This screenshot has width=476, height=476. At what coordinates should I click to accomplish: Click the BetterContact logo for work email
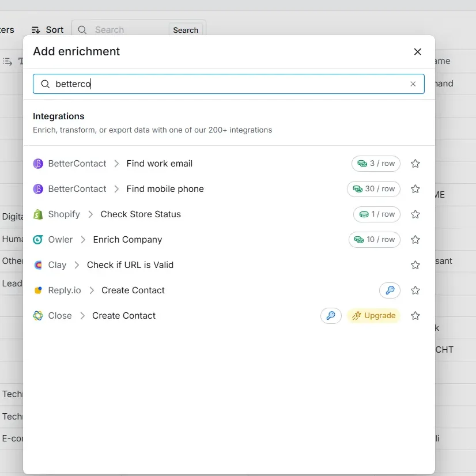tap(38, 164)
